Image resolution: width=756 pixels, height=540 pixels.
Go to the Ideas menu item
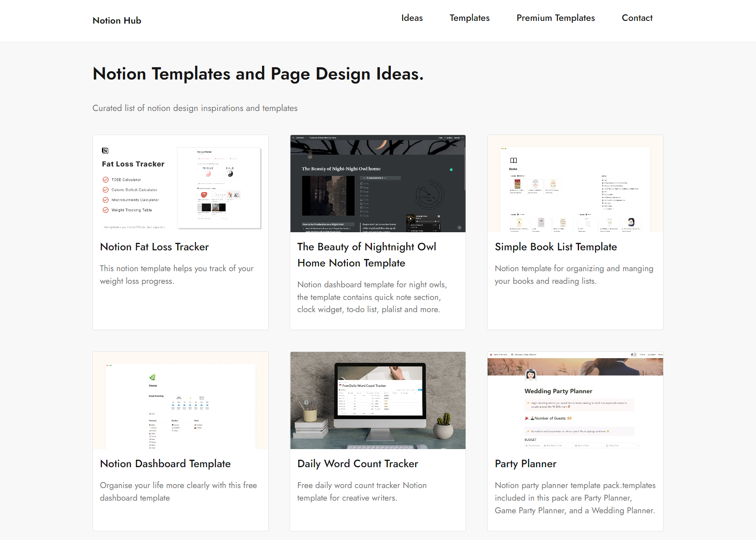click(412, 18)
